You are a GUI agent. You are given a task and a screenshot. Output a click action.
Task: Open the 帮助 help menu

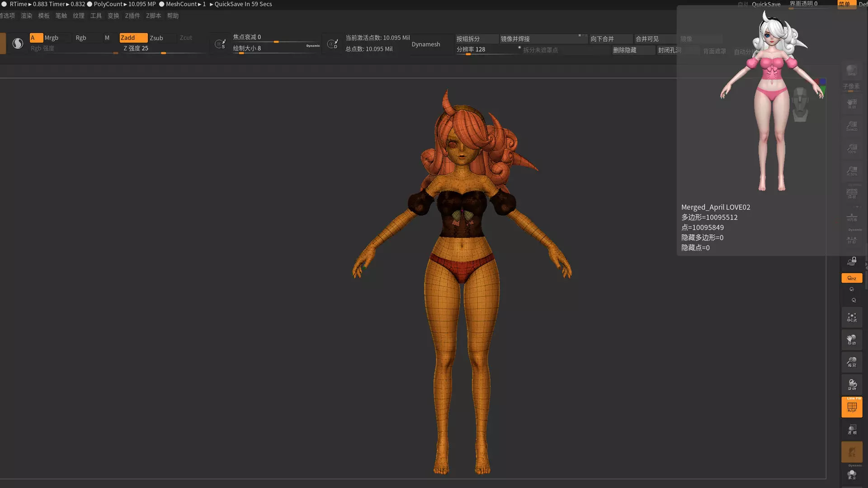coord(173,16)
